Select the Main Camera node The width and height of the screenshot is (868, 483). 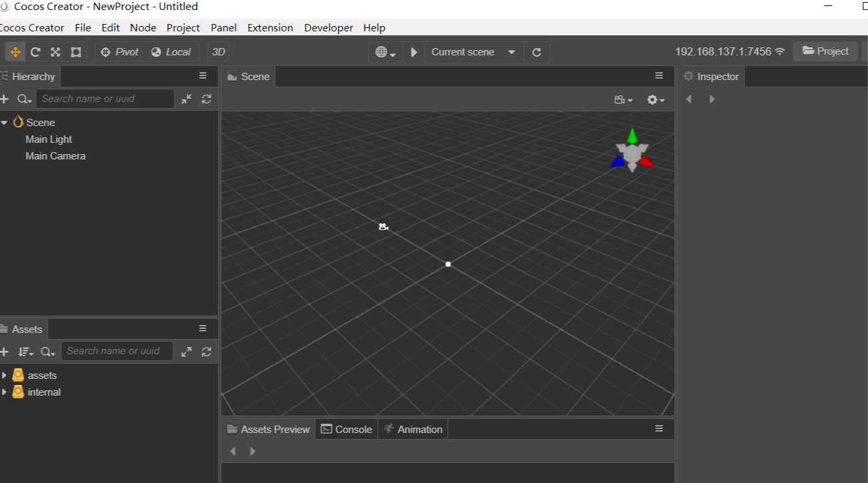pyautogui.click(x=55, y=156)
